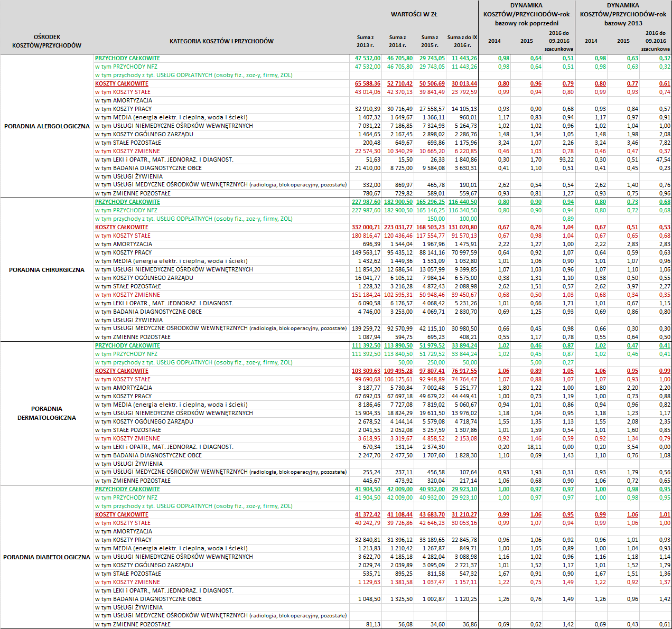
Task: Click the cell '3 618,95'
Action: 369,438
